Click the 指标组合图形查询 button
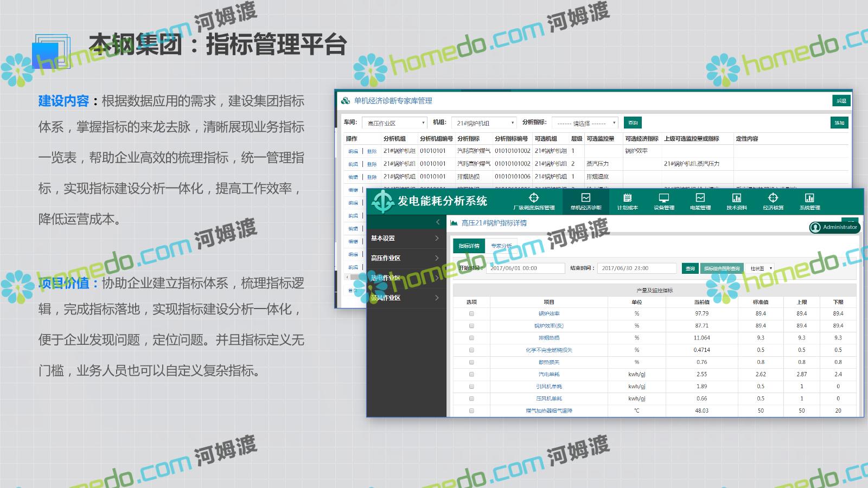This screenshot has width=868, height=488. 722,268
